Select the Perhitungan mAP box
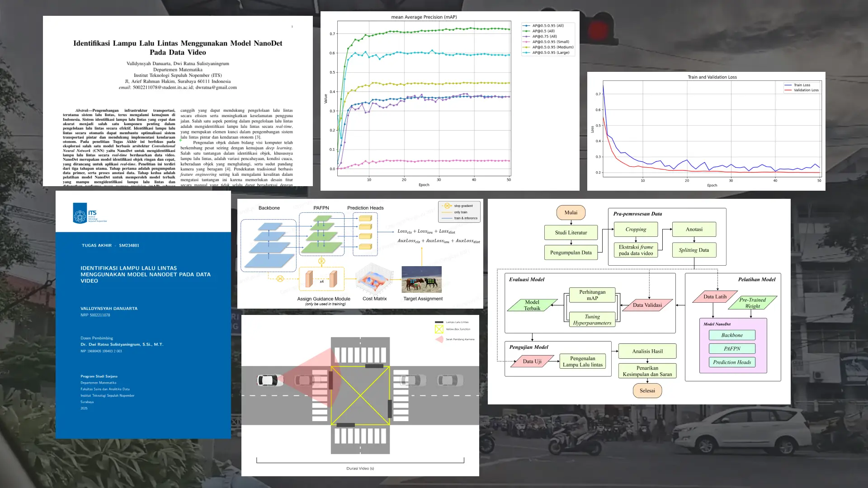Screen dimensions: 868x488 coord(592,295)
